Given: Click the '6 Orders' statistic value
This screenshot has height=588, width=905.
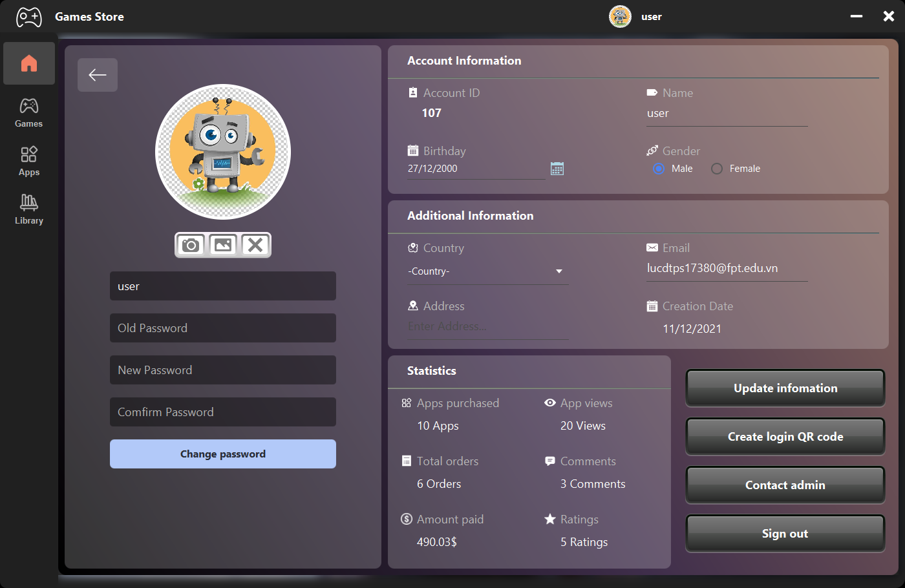Looking at the screenshot, I should point(439,484).
